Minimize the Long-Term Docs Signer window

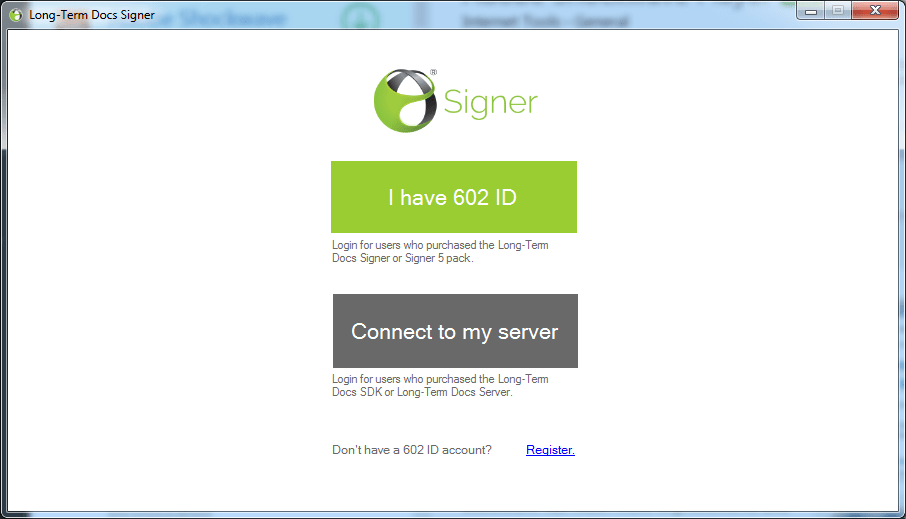point(811,10)
